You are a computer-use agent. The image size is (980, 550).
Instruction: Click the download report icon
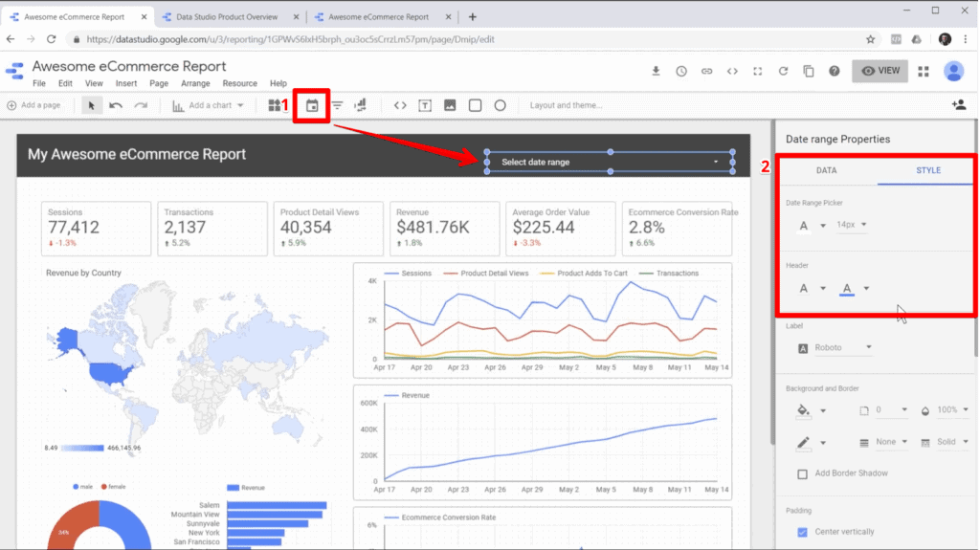click(x=656, y=71)
